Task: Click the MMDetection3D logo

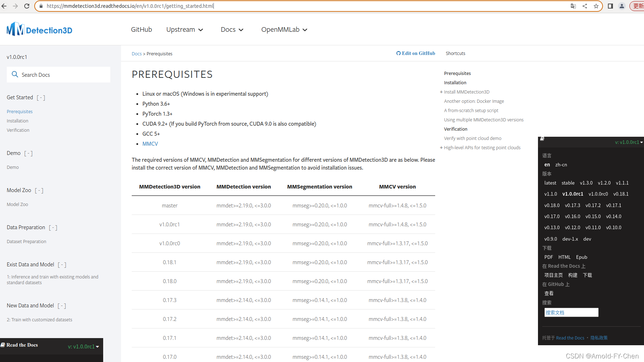Action: tap(39, 29)
